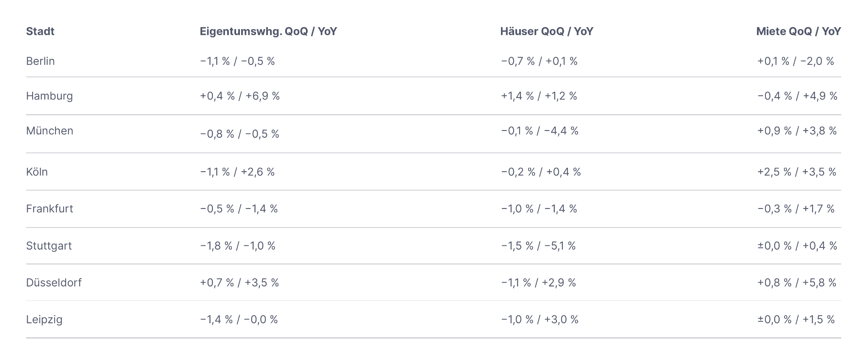Click Hamburg's apartment value +0,4 % / +6,9 %

240,96
